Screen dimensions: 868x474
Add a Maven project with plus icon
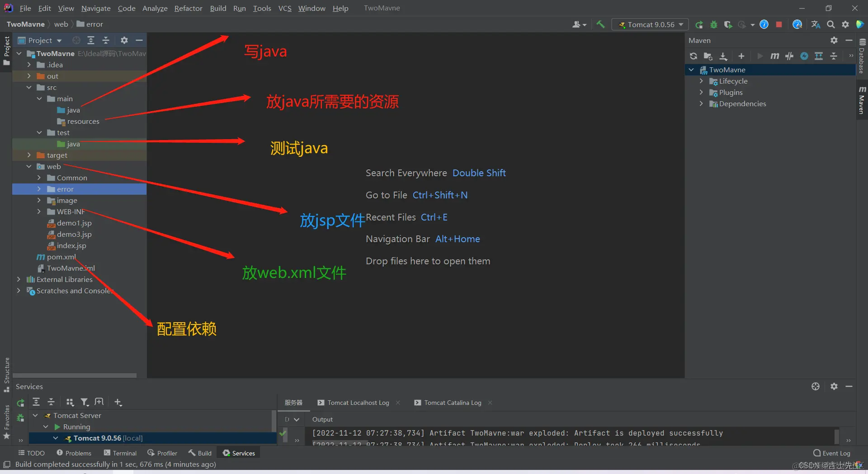tap(741, 56)
